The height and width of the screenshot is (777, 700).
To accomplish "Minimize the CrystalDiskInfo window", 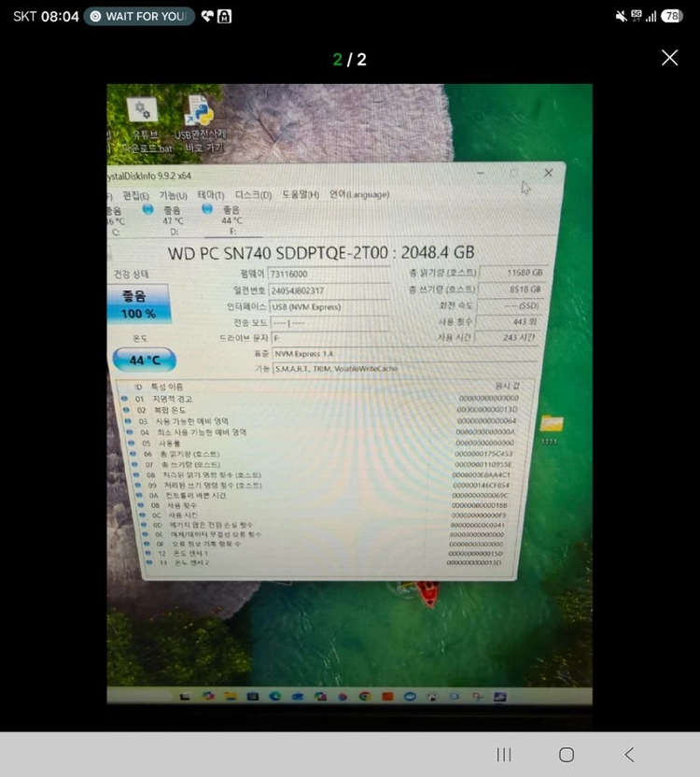I will coord(480,173).
